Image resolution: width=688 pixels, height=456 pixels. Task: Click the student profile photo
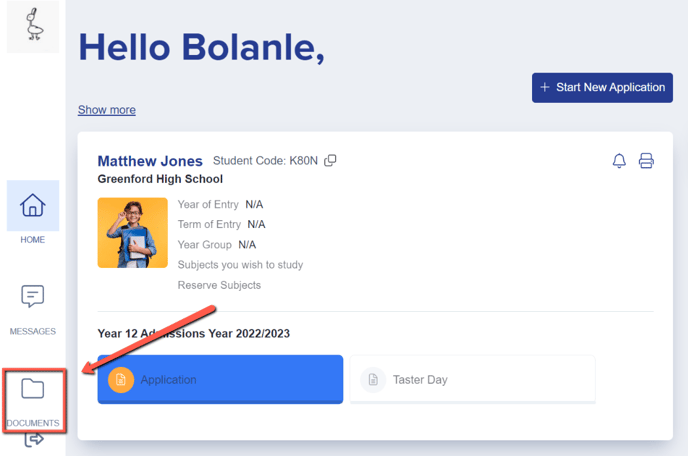133,233
